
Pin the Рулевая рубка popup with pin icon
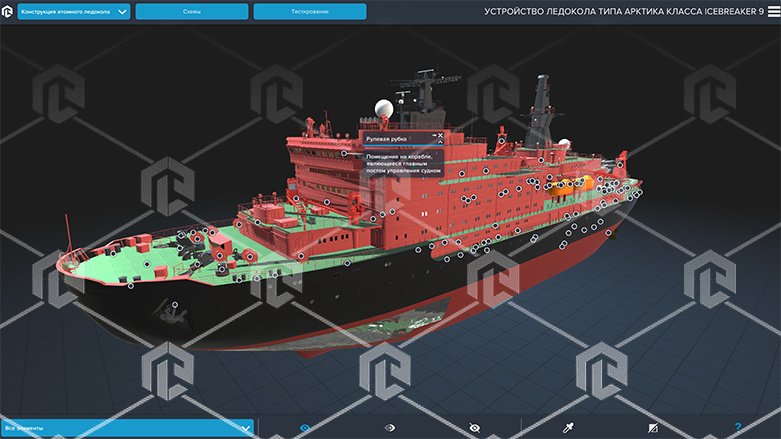tap(434, 135)
